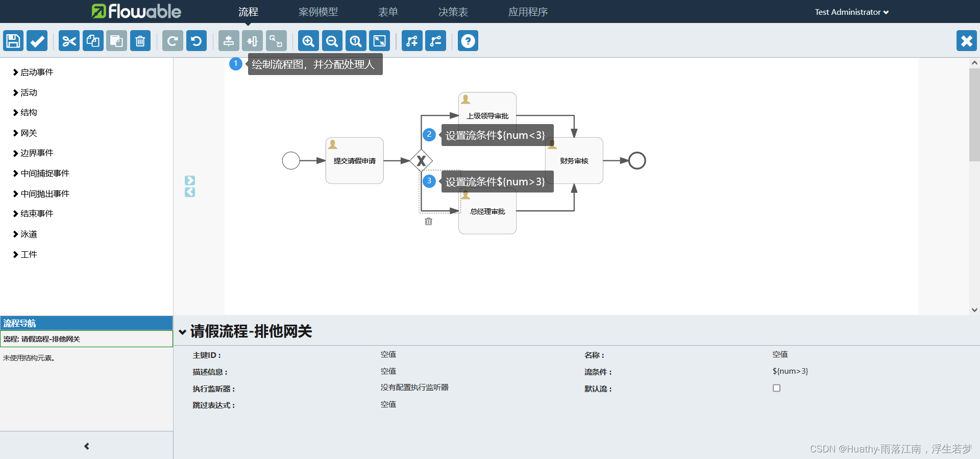The width and height of the screenshot is (980, 459).
Task: Select the 提交请假申请 user task
Action: tap(355, 160)
